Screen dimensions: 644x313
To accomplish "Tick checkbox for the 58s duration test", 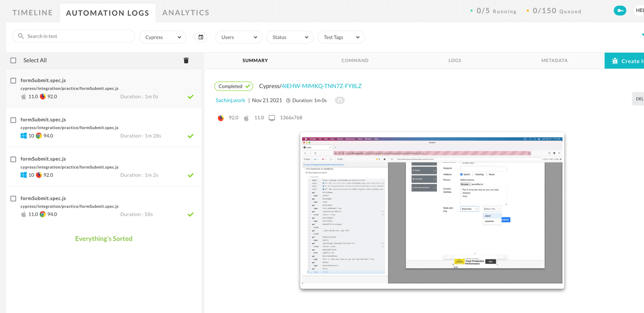I will 14,199.
